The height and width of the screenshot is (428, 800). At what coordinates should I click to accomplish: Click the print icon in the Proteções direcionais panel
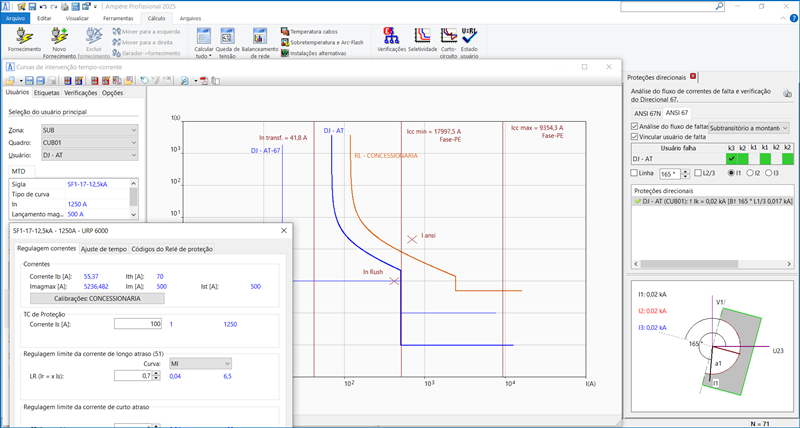pyautogui.click(x=787, y=93)
